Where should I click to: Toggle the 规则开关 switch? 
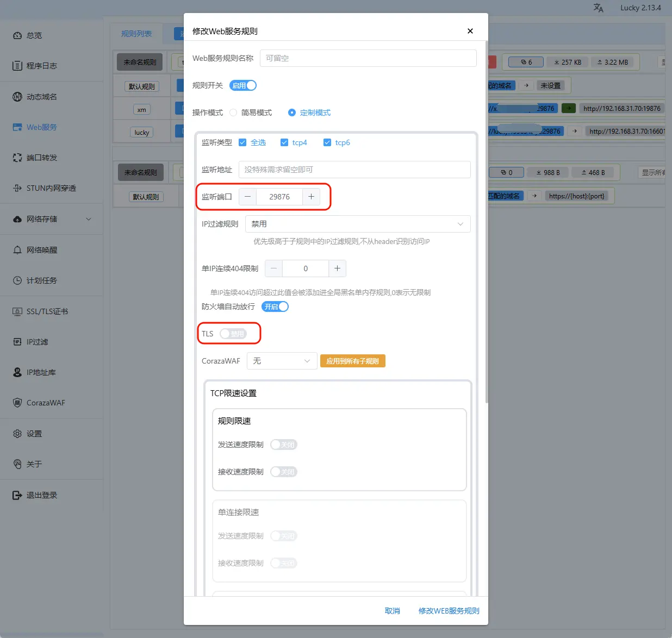(x=243, y=85)
